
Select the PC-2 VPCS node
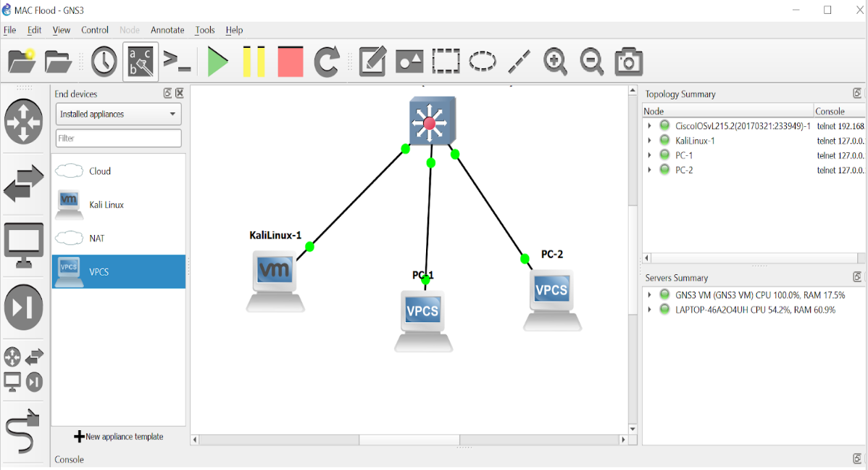point(553,300)
